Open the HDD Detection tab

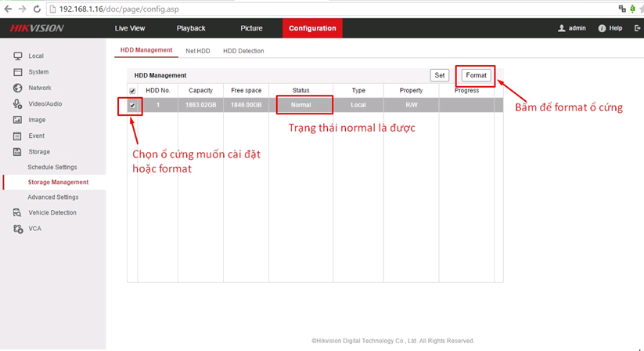click(x=243, y=51)
